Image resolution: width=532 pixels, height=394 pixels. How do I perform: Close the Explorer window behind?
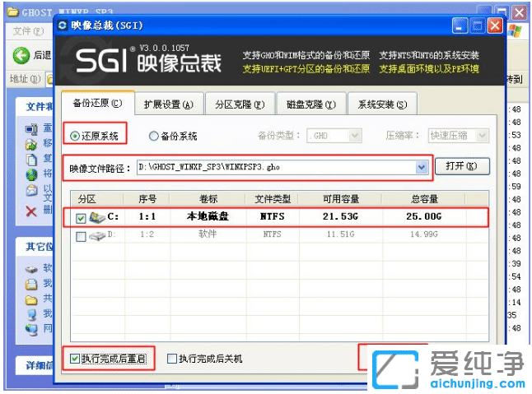(x=520, y=13)
